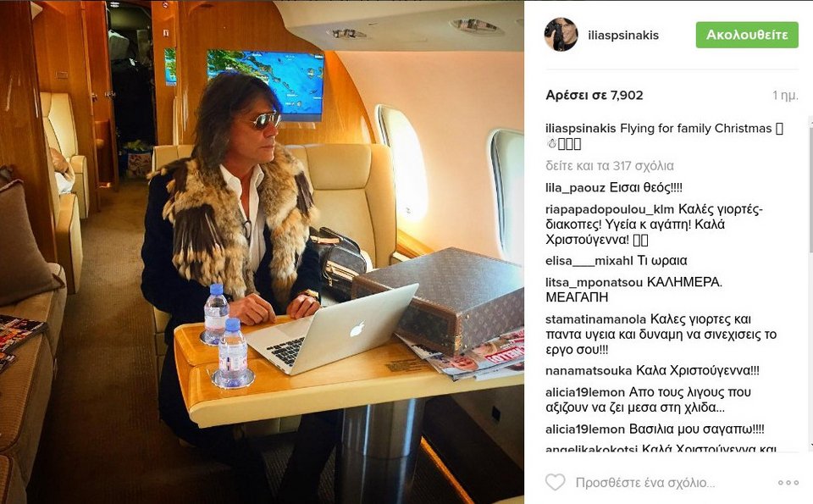This screenshot has height=504, width=813.
Task: Open angelikakokotsi commenter profile
Action: pos(591,448)
